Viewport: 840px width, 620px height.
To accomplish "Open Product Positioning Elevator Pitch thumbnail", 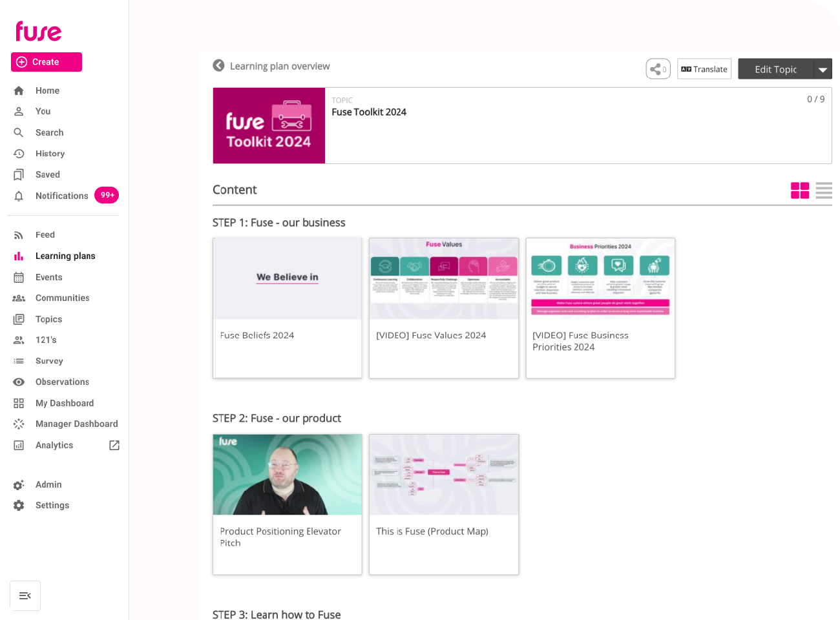I will click(288, 475).
